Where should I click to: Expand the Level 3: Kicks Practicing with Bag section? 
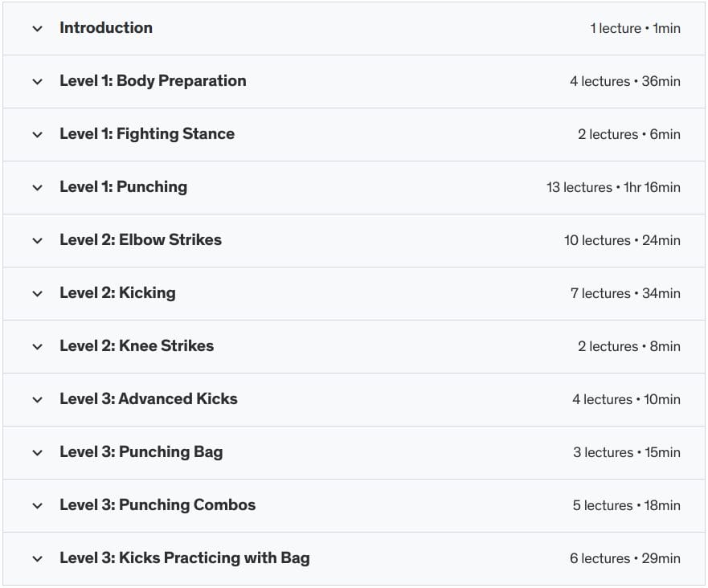pyautogui.click(x=37, y=558)
